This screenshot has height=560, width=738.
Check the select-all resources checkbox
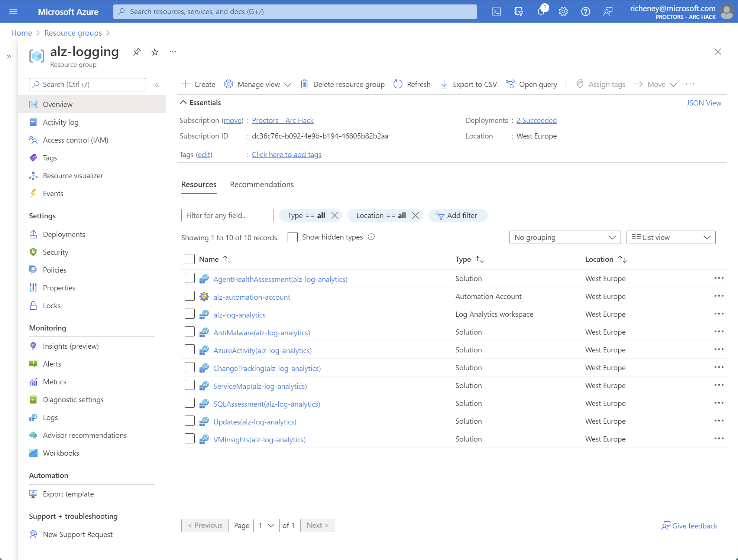190,259
